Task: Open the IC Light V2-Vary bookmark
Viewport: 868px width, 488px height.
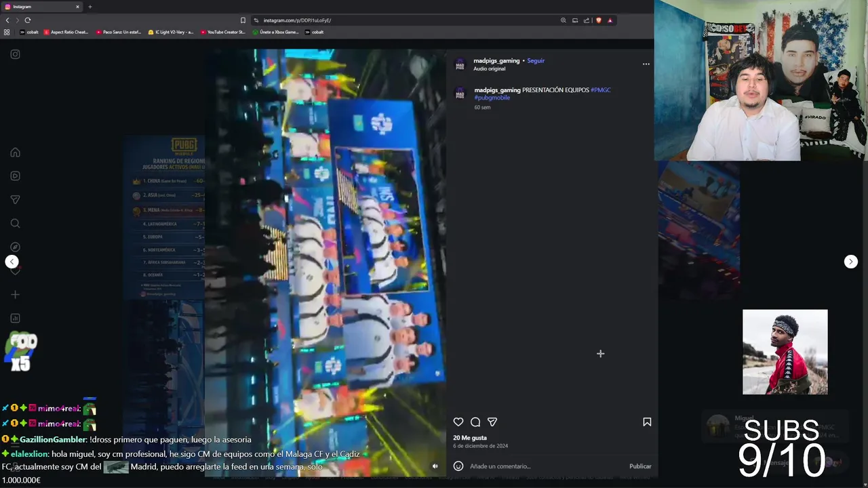Action: [171, 32]
